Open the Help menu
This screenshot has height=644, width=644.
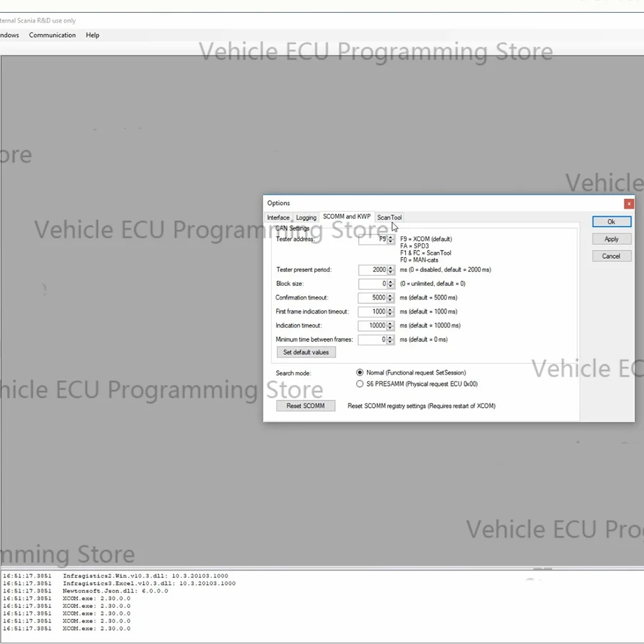[x=92, y=35]
